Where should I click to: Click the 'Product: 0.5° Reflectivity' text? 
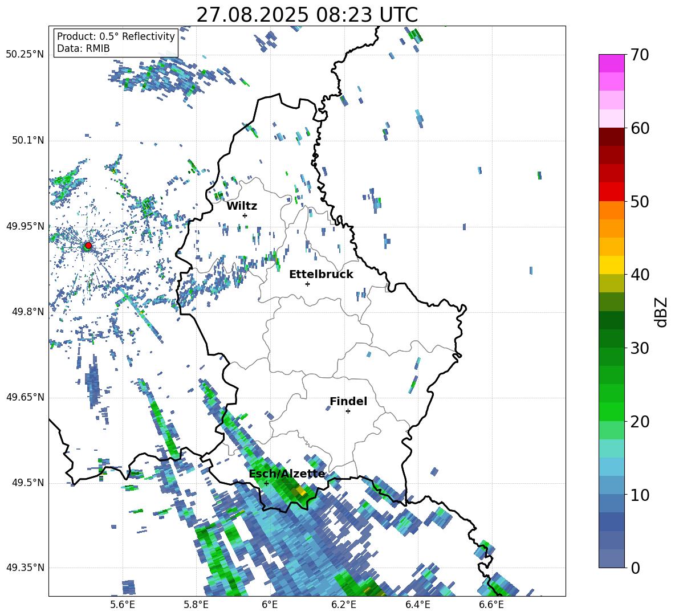(x=116, y=36)
